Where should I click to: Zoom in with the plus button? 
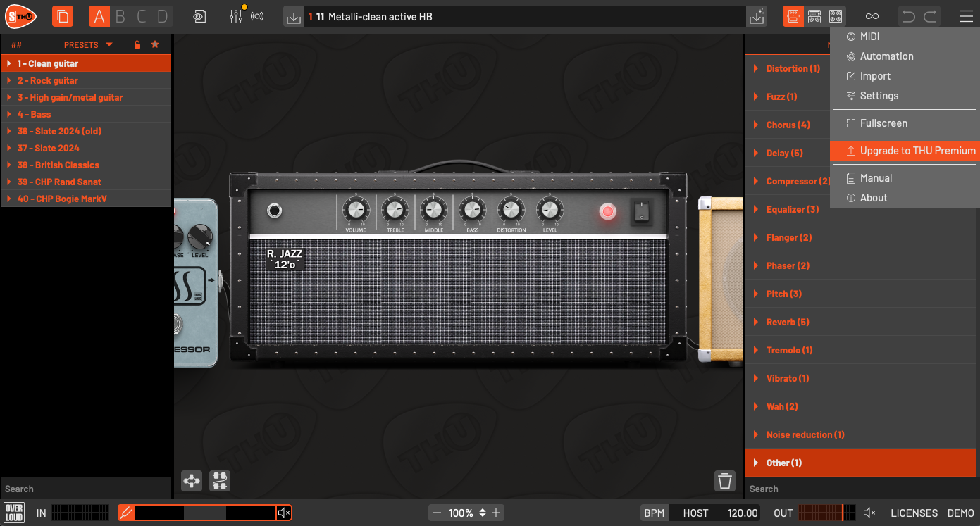(496, 513)
